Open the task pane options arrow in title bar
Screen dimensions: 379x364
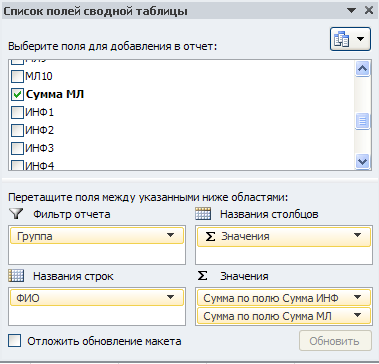(x=351, y=11)
